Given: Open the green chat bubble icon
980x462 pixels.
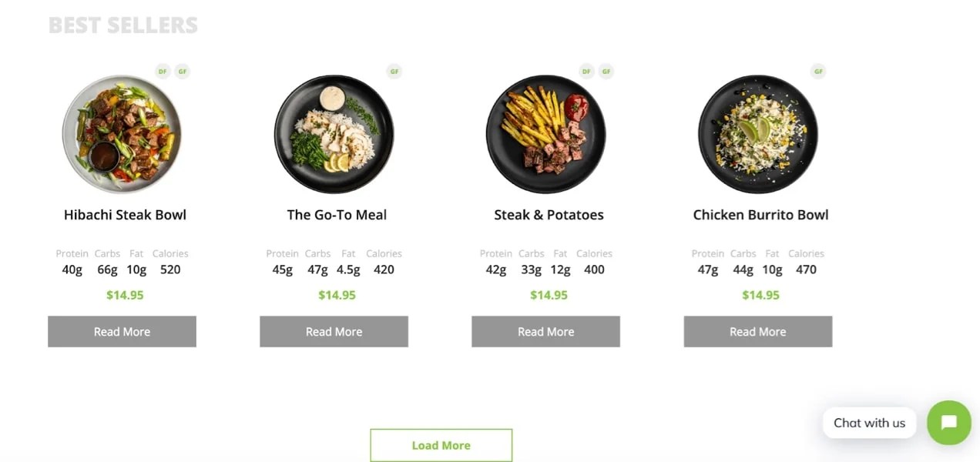Looking at the screenshot, I should pyautogui.click(x=948, y=423).
